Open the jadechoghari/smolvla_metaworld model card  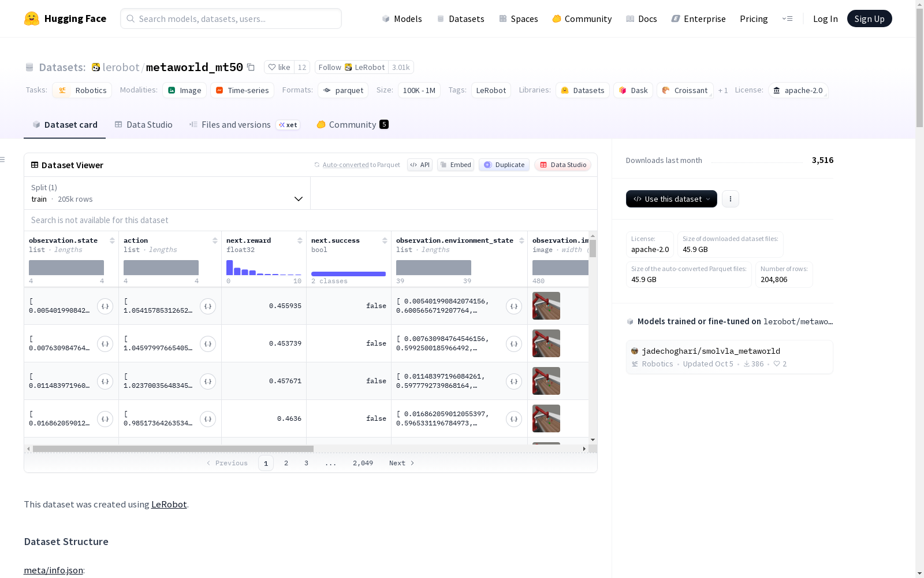pyautogui.click(x=729, y=357)
